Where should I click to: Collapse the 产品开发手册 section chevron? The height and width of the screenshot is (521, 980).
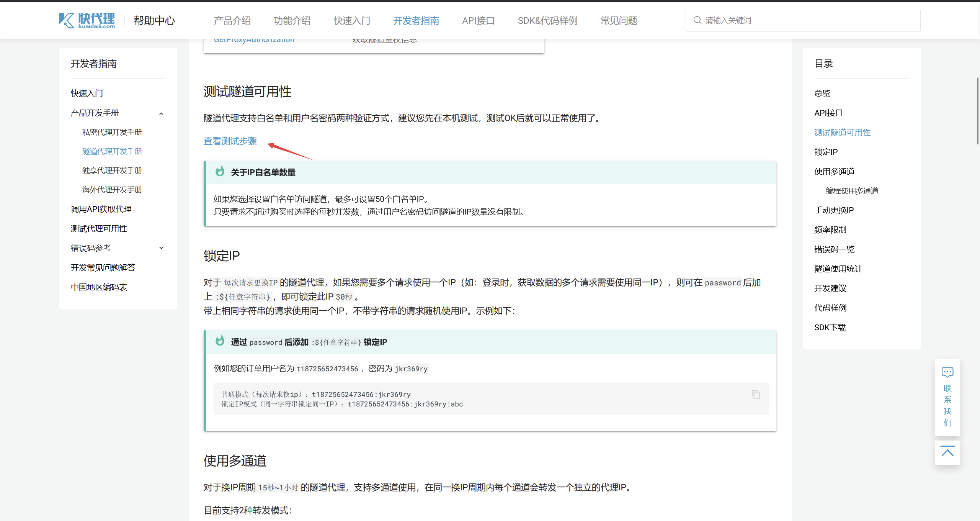pyautogui.click(x=161, y=113)
